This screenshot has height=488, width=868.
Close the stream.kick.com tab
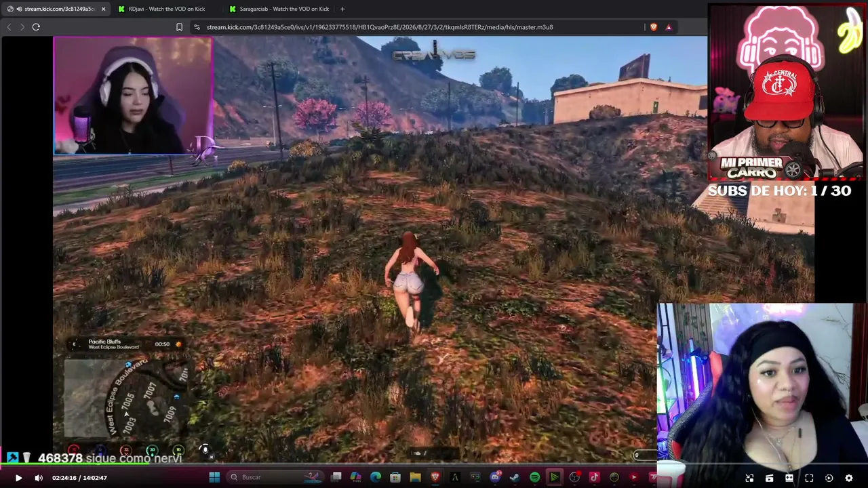tap(103, 9)
